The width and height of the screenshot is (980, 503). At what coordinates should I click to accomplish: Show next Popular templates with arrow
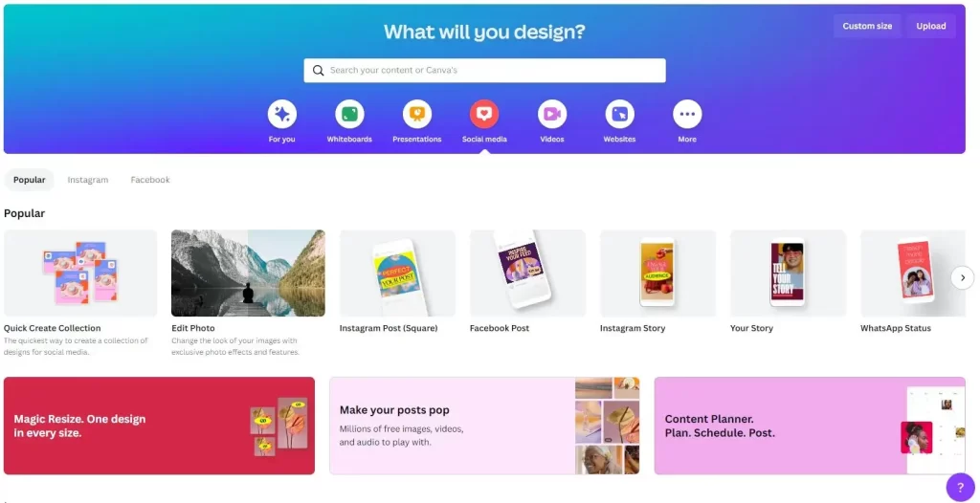point(963,277)
